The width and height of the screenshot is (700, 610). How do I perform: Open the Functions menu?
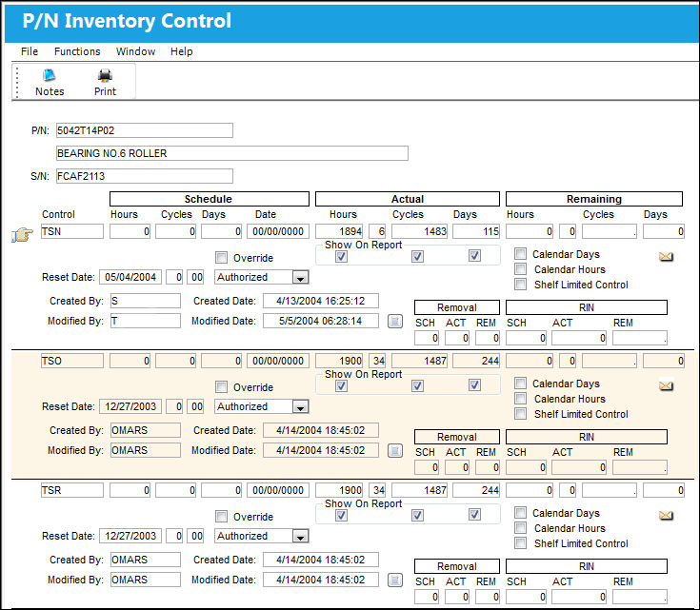pos(77,51)
